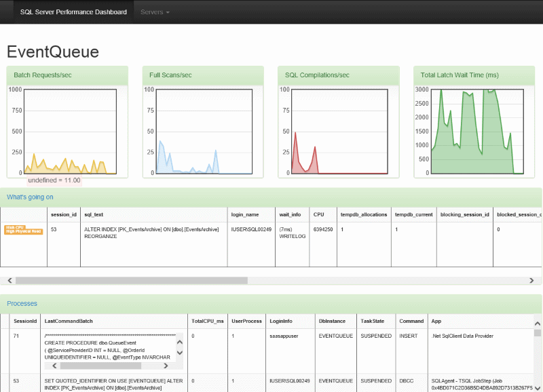This screenshot has height=392, width=543.
Task: Click the left arrow of the bottom horizontal scrollbar
Action: click(x=9, y=280)
